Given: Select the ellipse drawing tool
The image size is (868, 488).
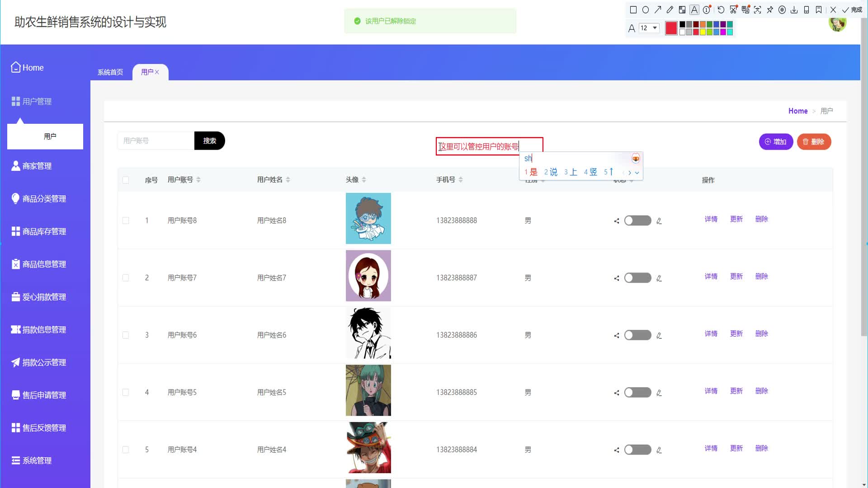Looking at the screenshot, I should (646, 9).
